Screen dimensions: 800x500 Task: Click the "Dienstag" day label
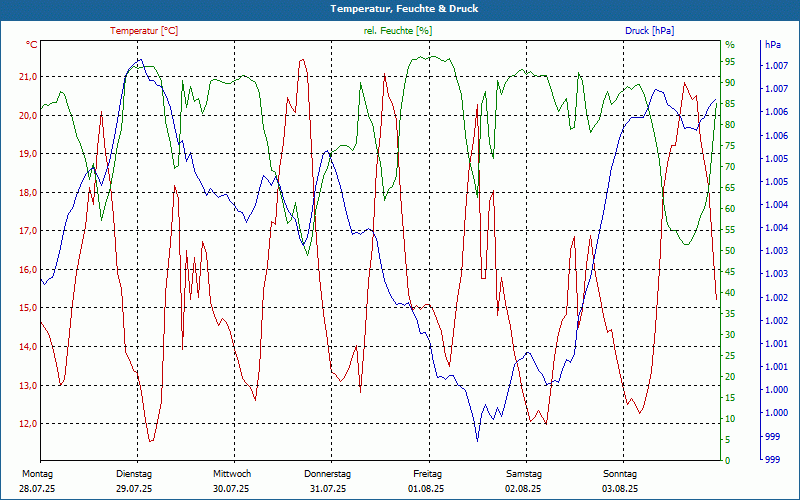(x=134, y=474)
